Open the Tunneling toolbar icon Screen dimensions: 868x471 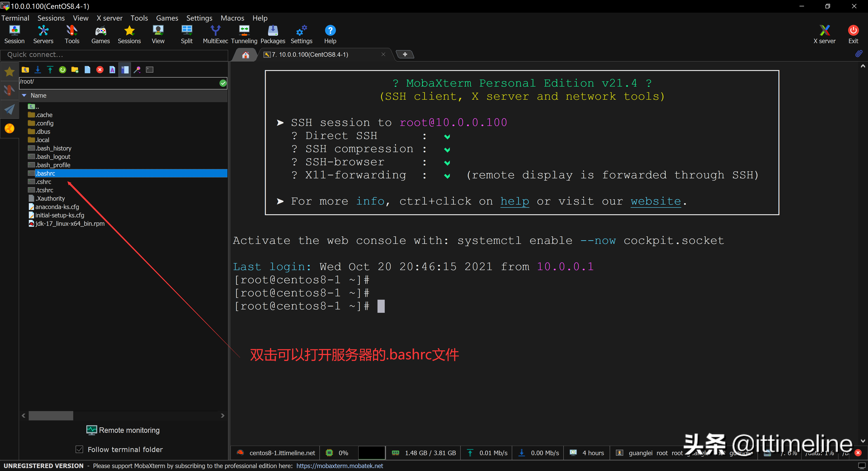click(244, 34)
